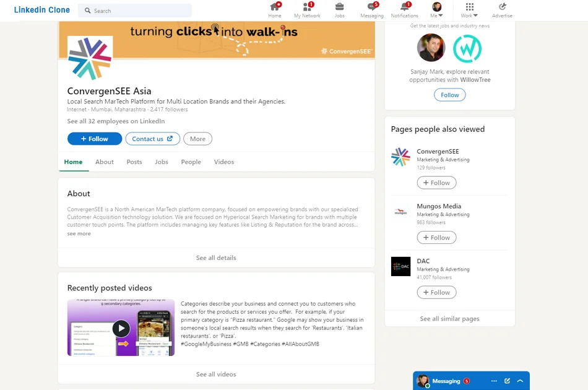Switch to the About tab
The width and height of the screenshot is (588, 390).
(104, 162)
